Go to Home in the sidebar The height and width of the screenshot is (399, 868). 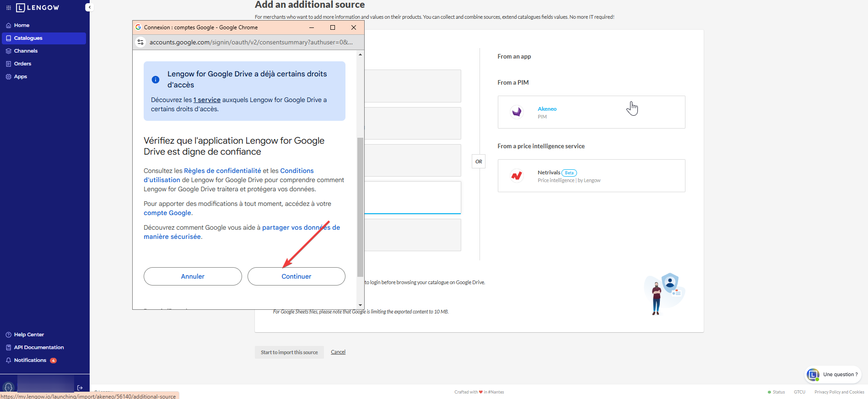22,25
